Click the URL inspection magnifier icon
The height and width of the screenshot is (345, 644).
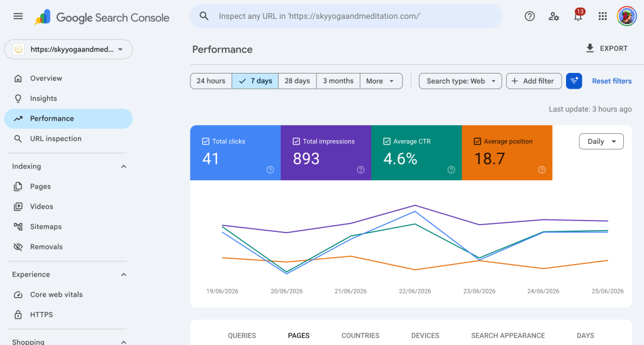[x=18, y=139]
